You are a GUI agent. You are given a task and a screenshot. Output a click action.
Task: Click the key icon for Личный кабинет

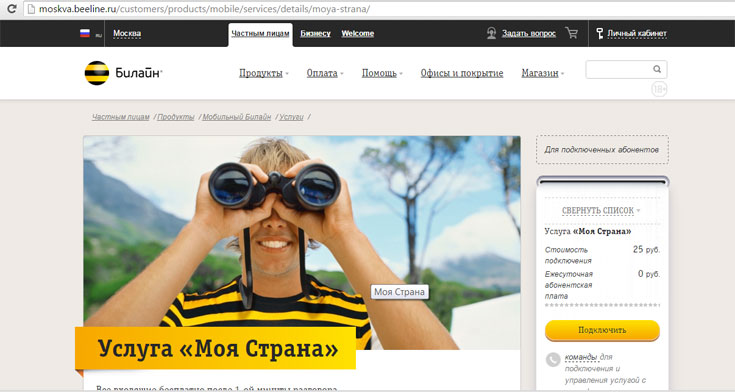coord(600,33)
